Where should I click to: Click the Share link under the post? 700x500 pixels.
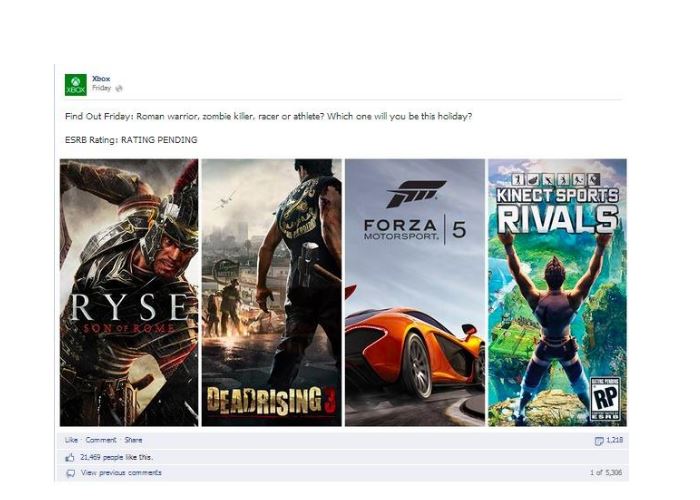pyautogui.click(x=133, y=440)
